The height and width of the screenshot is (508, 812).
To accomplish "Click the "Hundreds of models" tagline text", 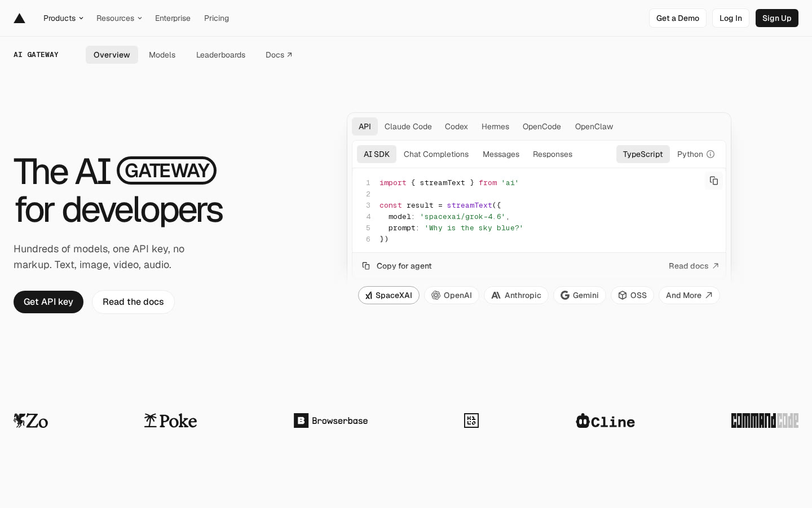I will pyautogui.click(x=99, y=257).
